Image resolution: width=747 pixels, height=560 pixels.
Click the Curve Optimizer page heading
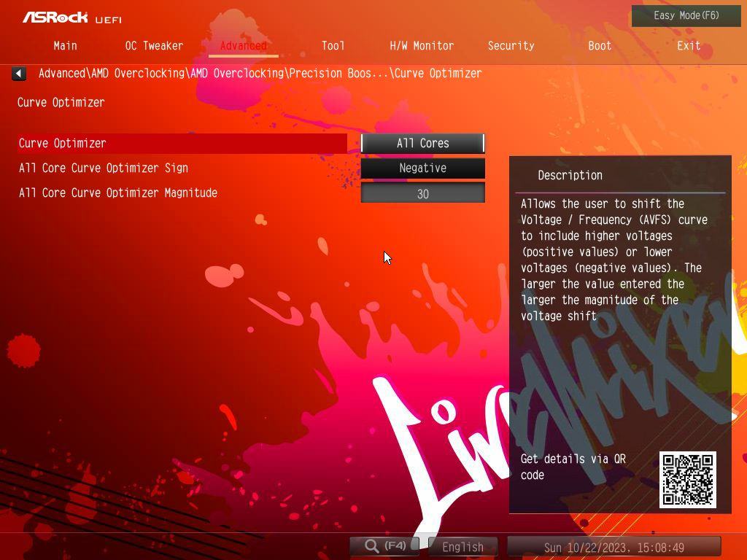[x=61, y=102]
